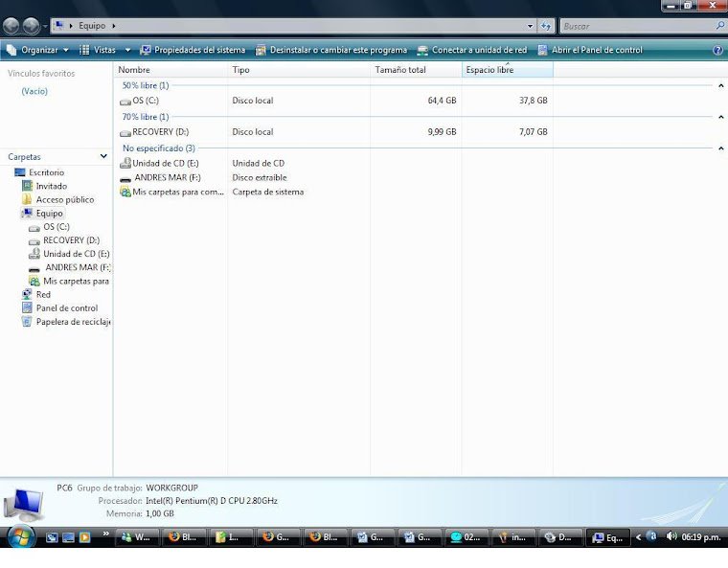The image size is (728, 568).
Task: Click the volume speaker tray icon
Action: coord(671,537)
